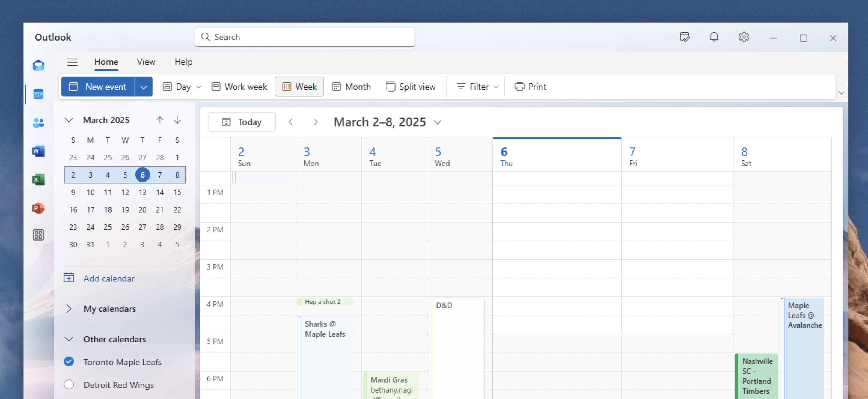
Task: Switch to Day view
Action: 177,87
